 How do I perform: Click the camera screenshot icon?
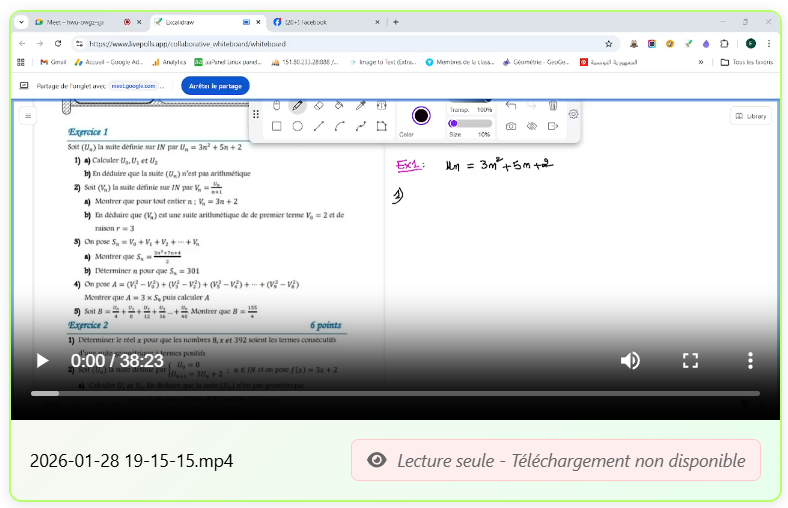point(511,127)
